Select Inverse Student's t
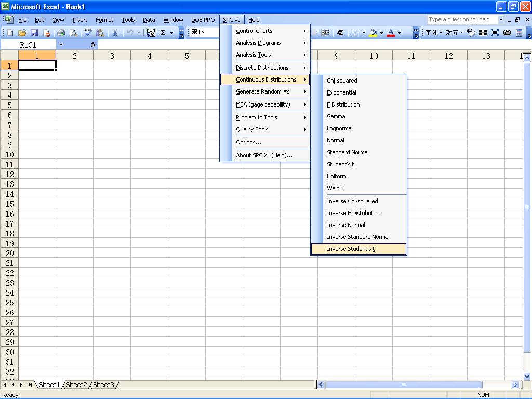The image size is (532, 399). [x=358, y=249]
